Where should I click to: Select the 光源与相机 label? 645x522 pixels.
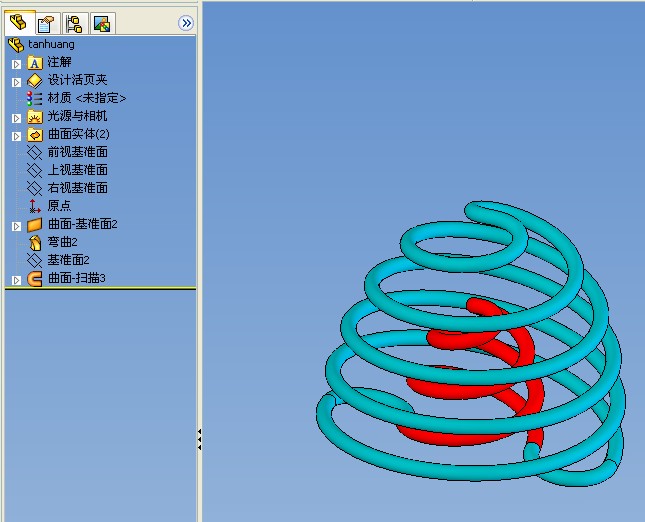77,116
